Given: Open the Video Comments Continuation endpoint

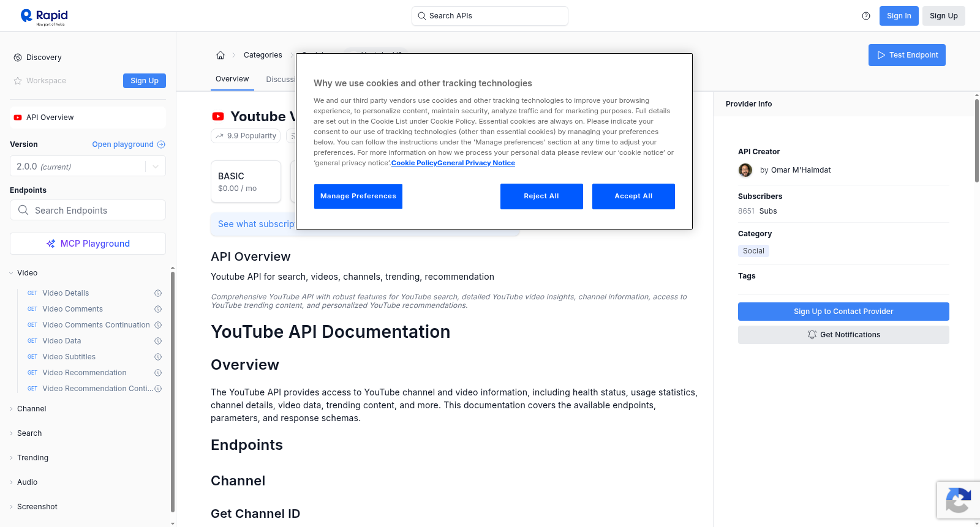Looking at the screenshot, I should pos(96,325).
